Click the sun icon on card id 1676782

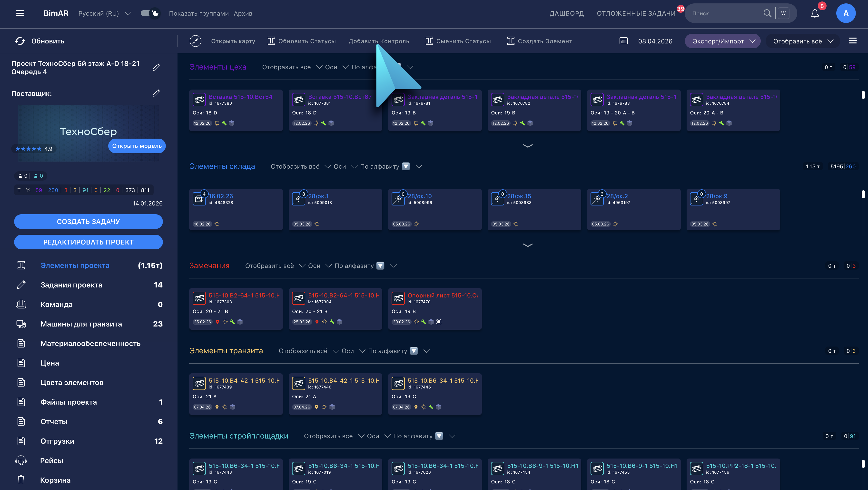coord(515,123)
